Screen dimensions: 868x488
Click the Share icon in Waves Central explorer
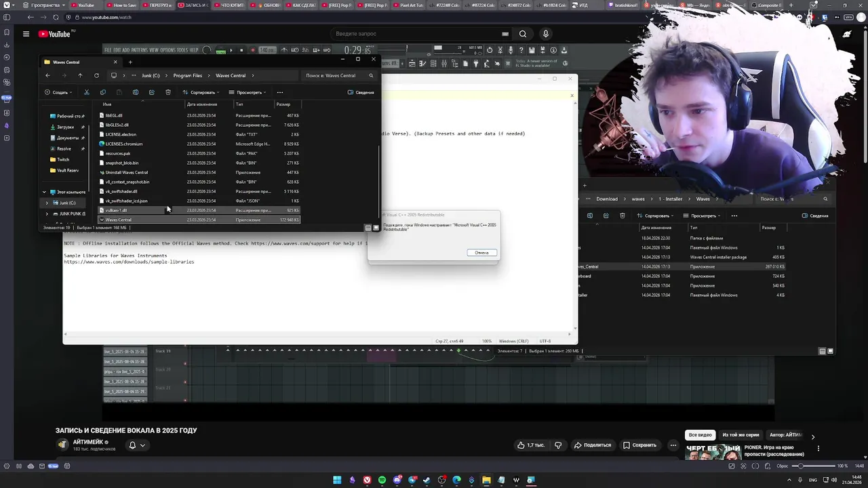pos(151,92)
